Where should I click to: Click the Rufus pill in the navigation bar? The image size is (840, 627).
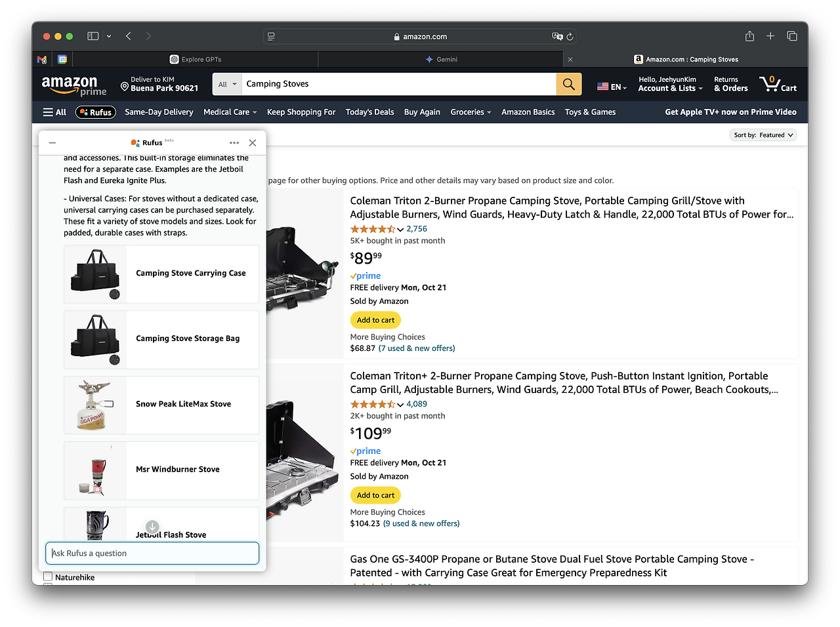[x=96, y=112]
